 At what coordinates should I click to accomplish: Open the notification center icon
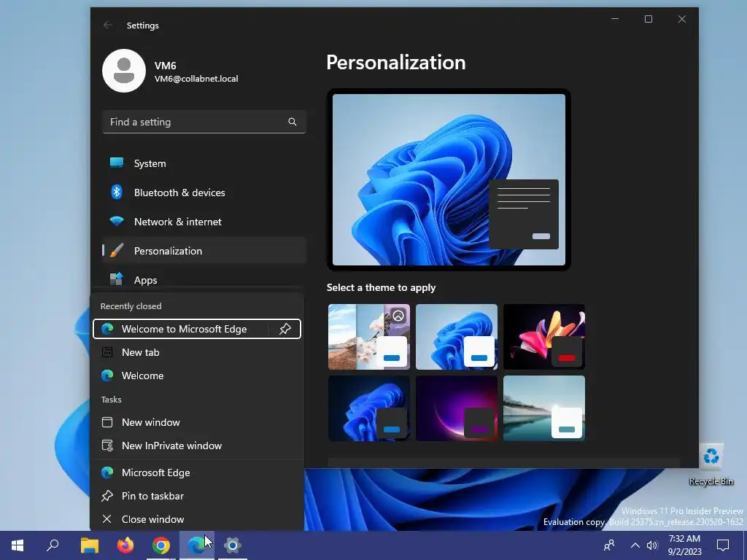[723, 545]
